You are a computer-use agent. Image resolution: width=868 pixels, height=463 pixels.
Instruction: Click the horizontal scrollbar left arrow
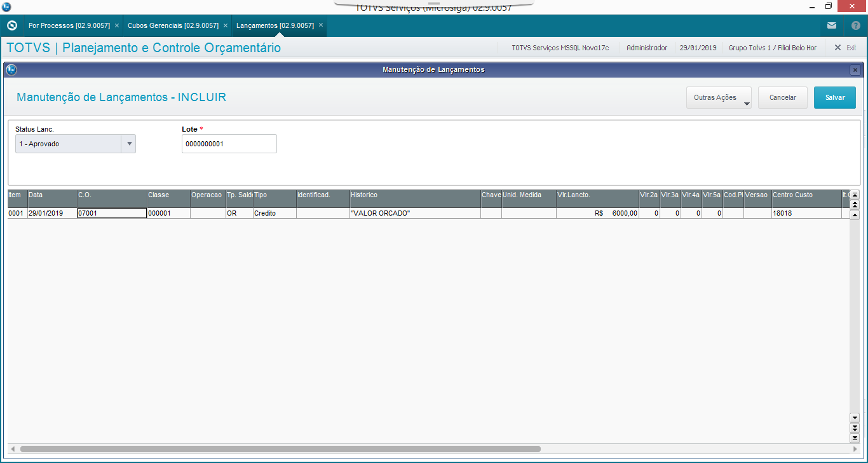pyautogui.click(x=12, y=448)
